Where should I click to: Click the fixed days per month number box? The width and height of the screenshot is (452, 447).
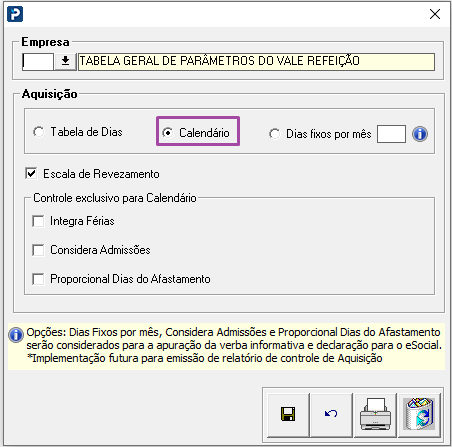click(x=391, y=134)
